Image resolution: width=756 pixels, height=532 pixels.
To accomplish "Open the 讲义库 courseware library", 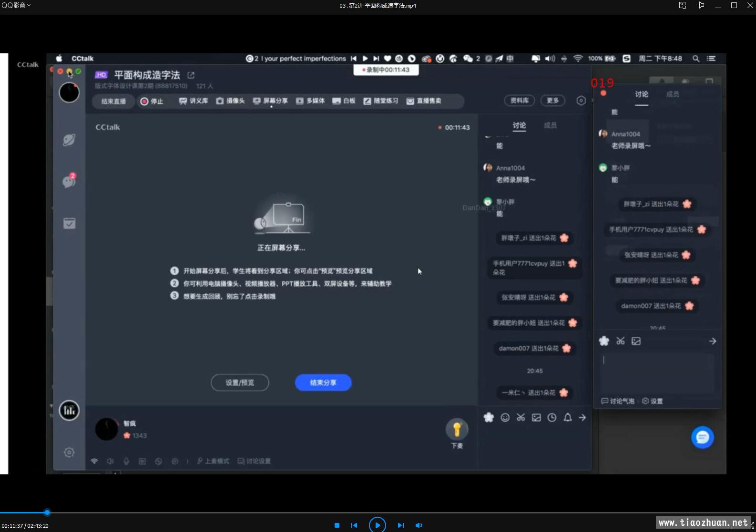I will (193, 101).
